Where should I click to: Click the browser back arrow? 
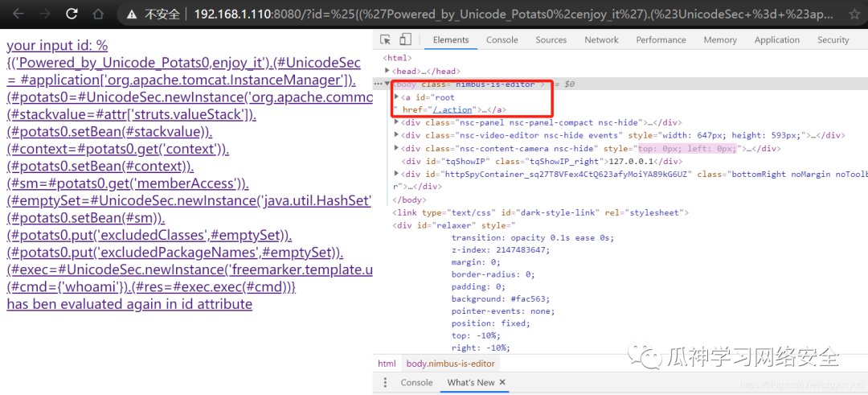point(18,14)
